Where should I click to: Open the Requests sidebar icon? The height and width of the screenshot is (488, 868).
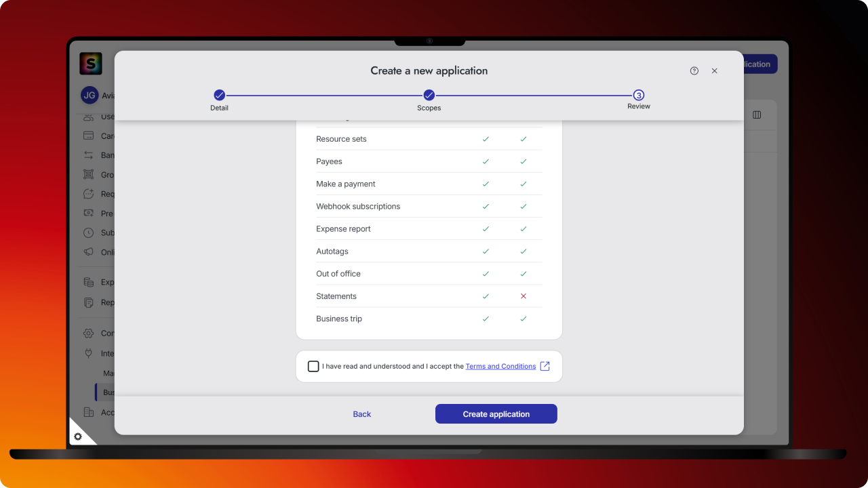point(88,194)
